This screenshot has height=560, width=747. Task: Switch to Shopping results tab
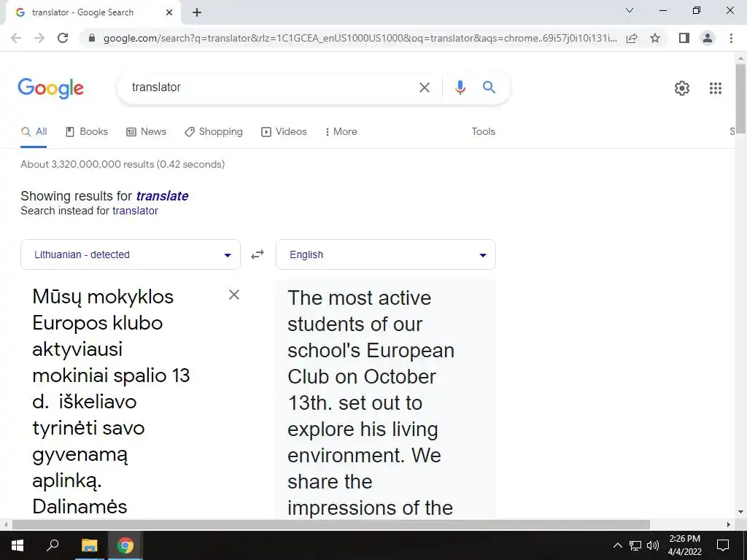(x=214, y=132)
